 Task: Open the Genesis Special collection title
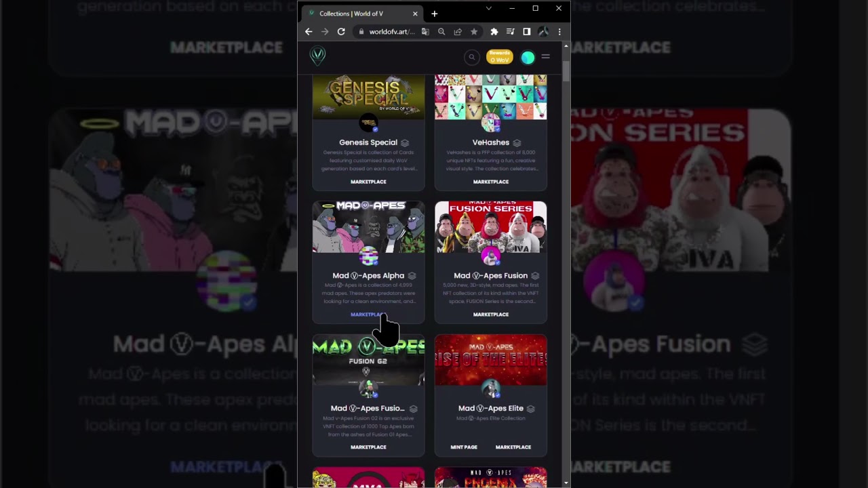[368, 142]
